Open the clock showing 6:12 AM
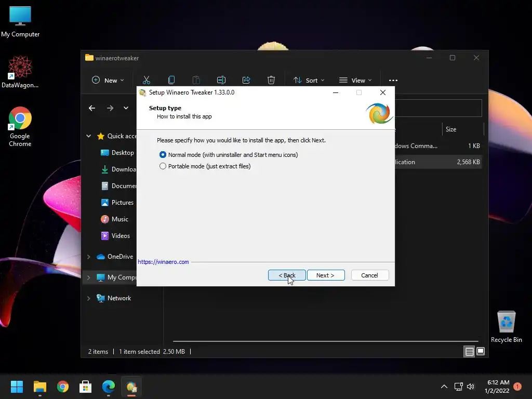Image resolution: width=532 pixels, height=399 pixels. (x=497, y=387)
